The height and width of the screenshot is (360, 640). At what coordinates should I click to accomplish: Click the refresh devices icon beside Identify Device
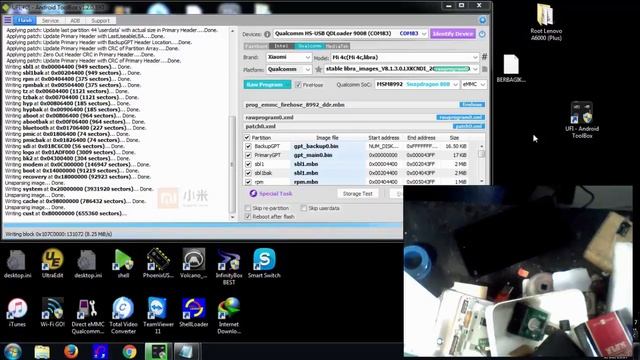[x=482, y=34]
